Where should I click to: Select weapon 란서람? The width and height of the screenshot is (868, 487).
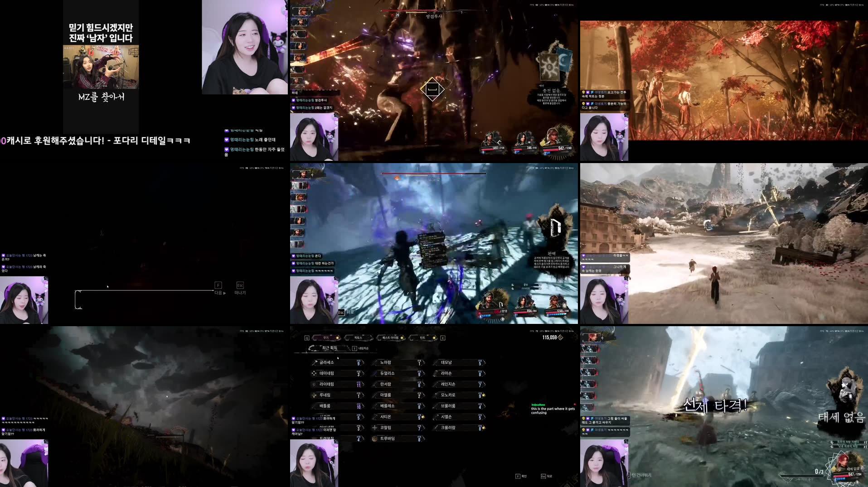click(x=398, y=384)
